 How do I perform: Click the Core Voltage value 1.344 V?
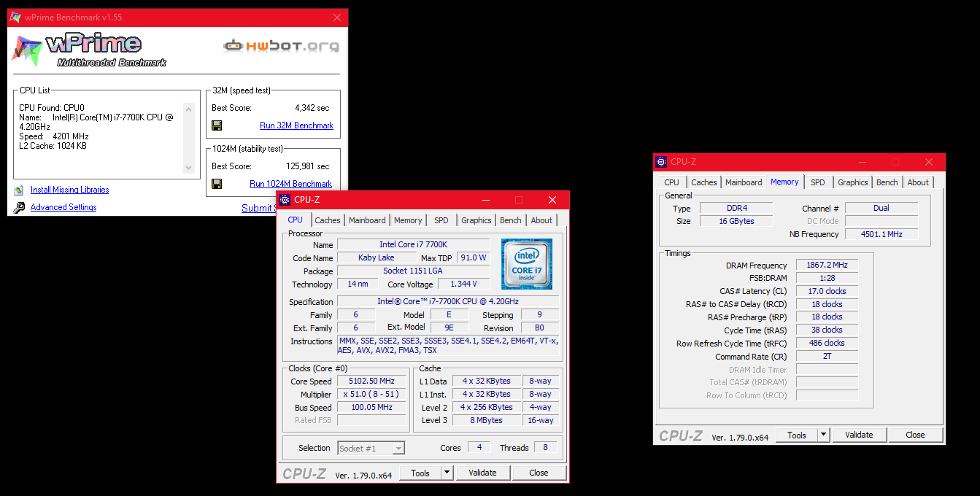tap(464, 284)
